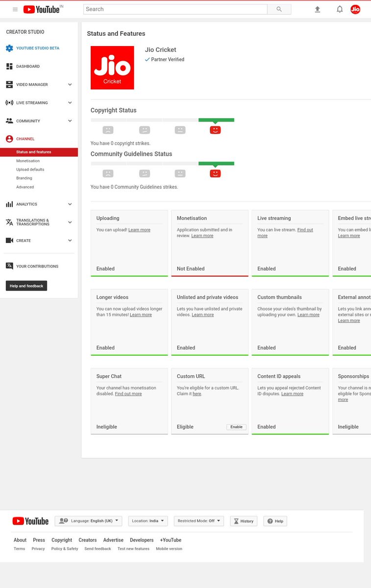Click the History button in footer
371x588 pixels.
244,521
